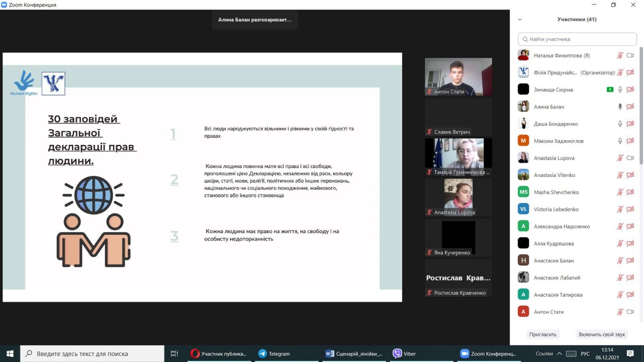Click the Пригласить button
The image size is (644, 362).
point(543,334)
